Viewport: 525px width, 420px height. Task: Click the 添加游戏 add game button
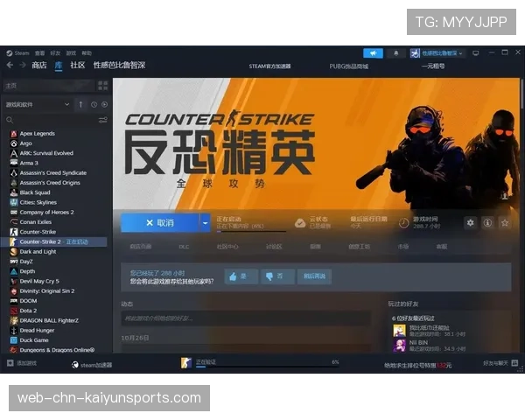tap(22, 363)
